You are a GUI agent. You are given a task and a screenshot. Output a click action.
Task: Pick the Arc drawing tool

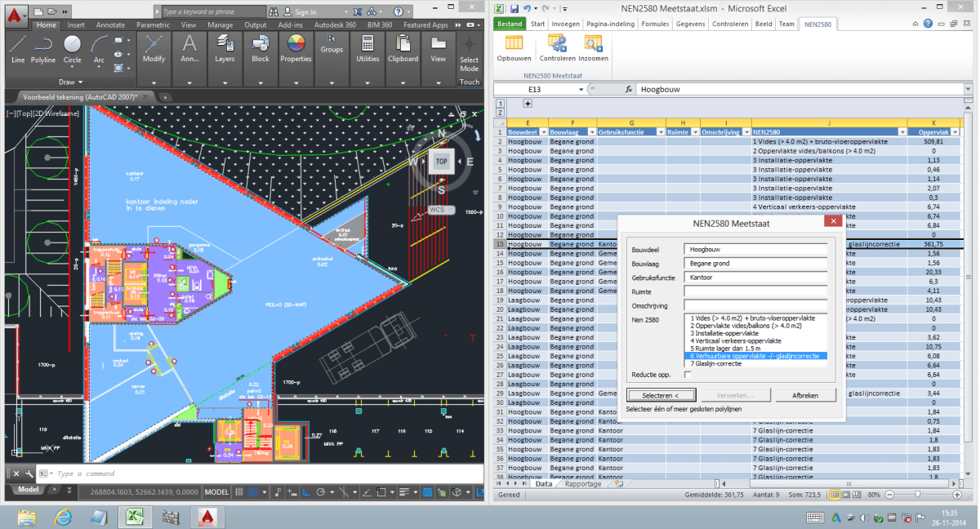(99, 48)
